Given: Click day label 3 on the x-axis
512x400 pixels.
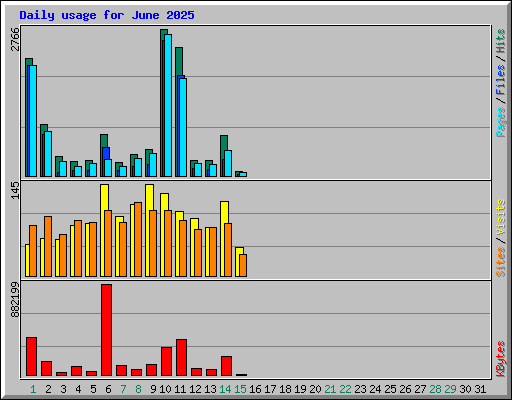Looking at the screenshot, I should click(x=63, y=389).
